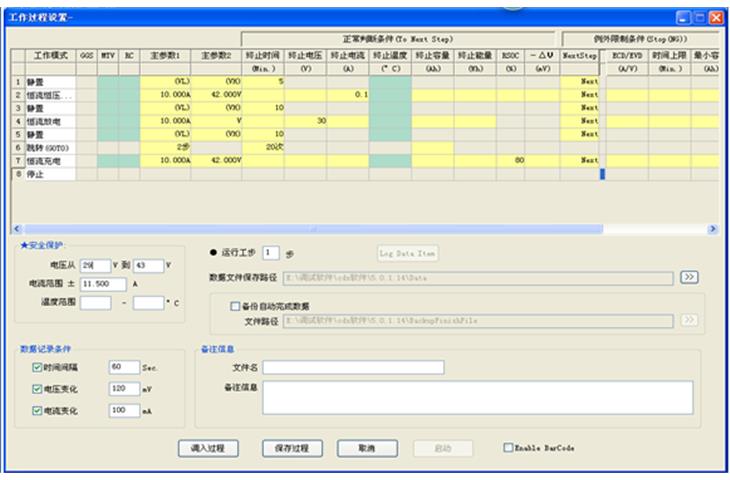The height and width of the screenshot is (480, 730).
Task: Click the horizontal scrollbar left arrow
Action: 17,229
